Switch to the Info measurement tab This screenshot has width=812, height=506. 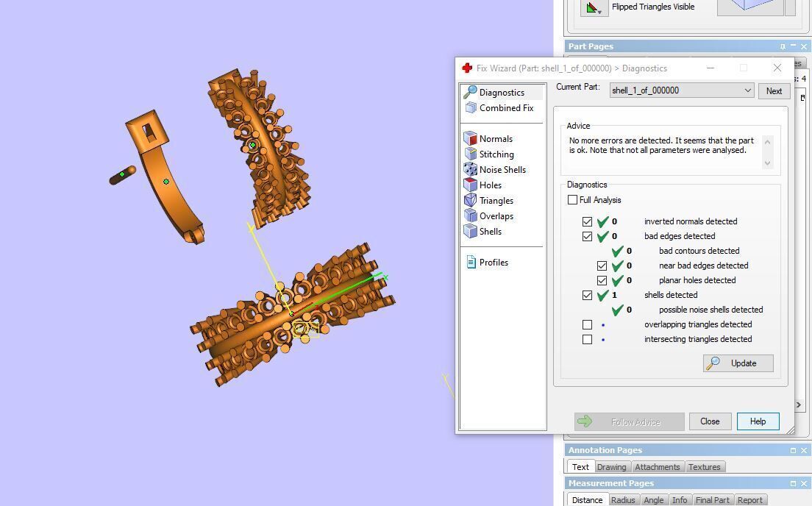(680, 500)
